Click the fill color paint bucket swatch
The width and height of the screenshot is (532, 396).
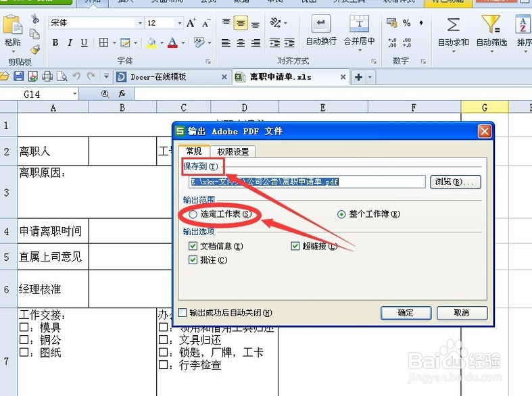151,43
